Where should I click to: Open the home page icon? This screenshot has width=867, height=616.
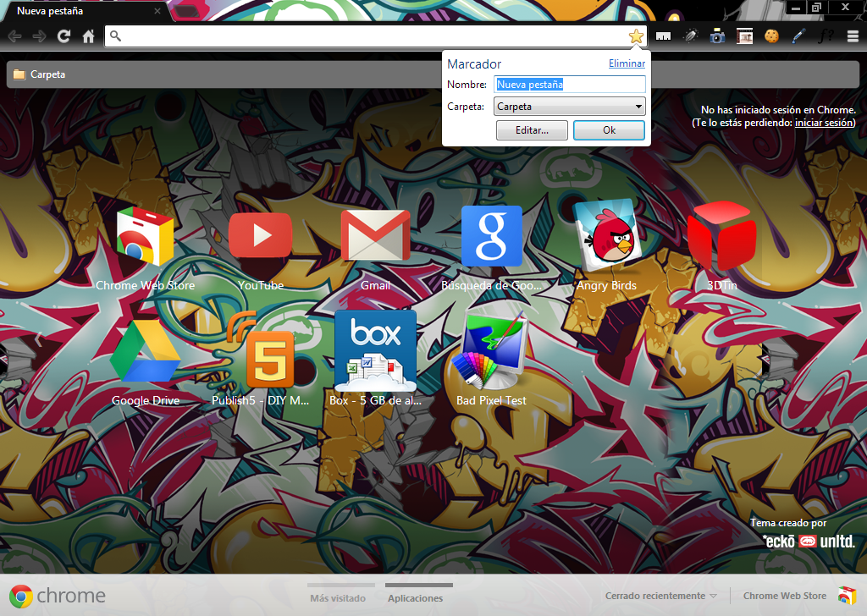pyautogui.click(x=88, y=36)
